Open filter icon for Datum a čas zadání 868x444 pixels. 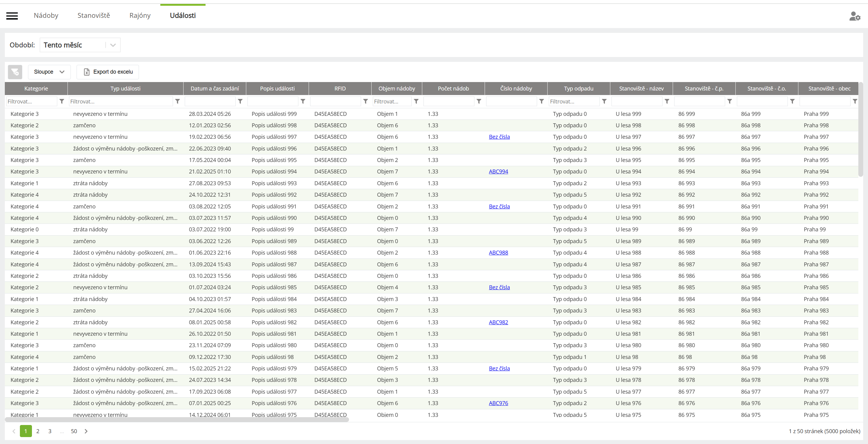click(240, 101)
